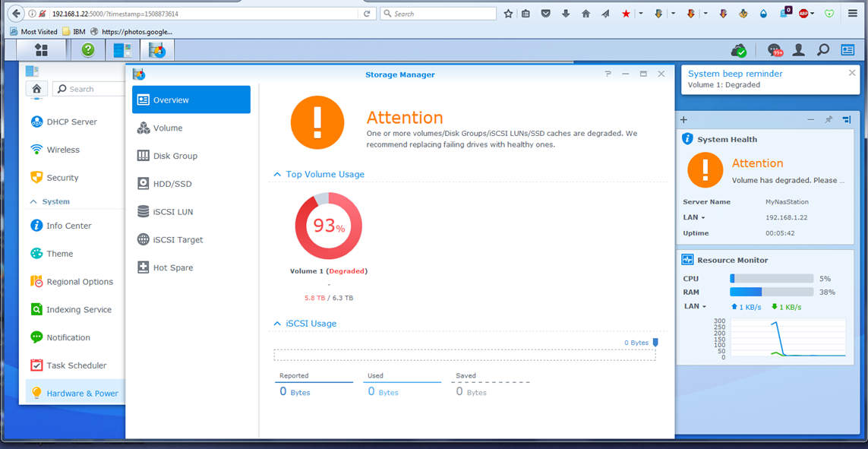The height and width of the screenshot is (449, 868).
Task: Click the DSM desktop search magnifier
Action: (823, 50)
